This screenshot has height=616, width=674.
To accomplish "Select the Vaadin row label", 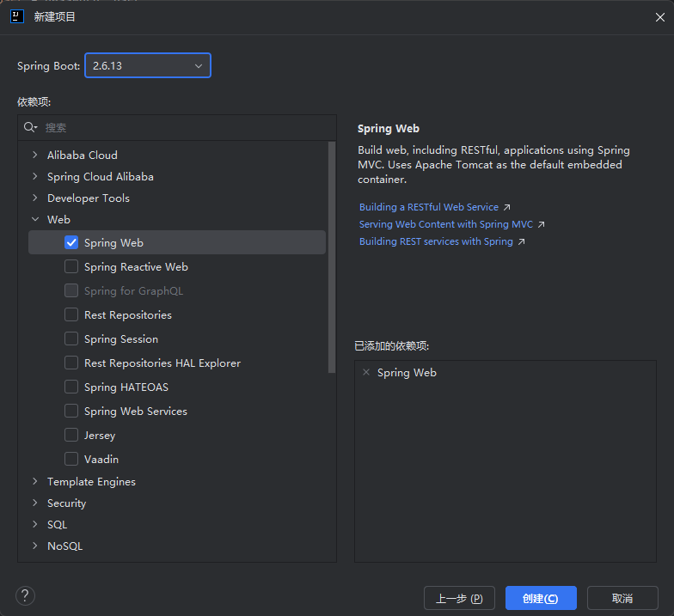I will coord(101,459).
